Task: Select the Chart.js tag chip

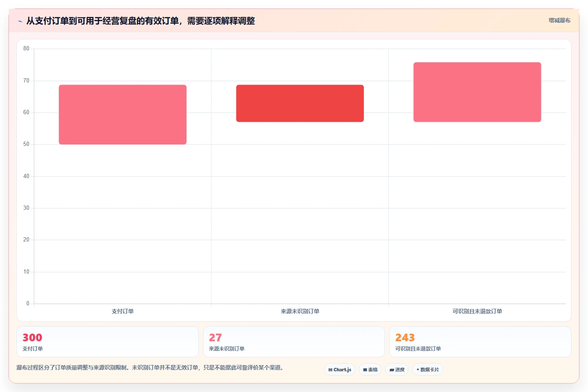Action: [x=340, y=370]
